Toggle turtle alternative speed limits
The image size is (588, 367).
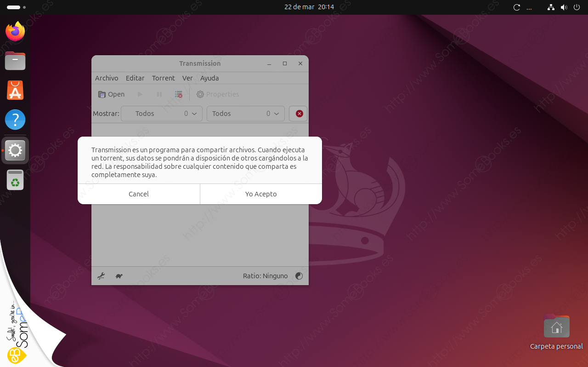pyautogui.click(x=119, y=276)
